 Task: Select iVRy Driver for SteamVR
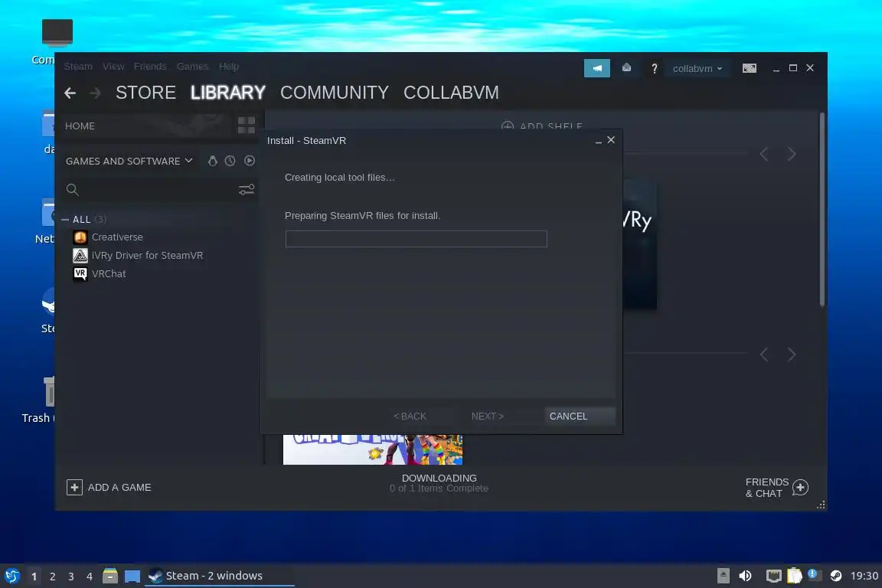point(147,256)
